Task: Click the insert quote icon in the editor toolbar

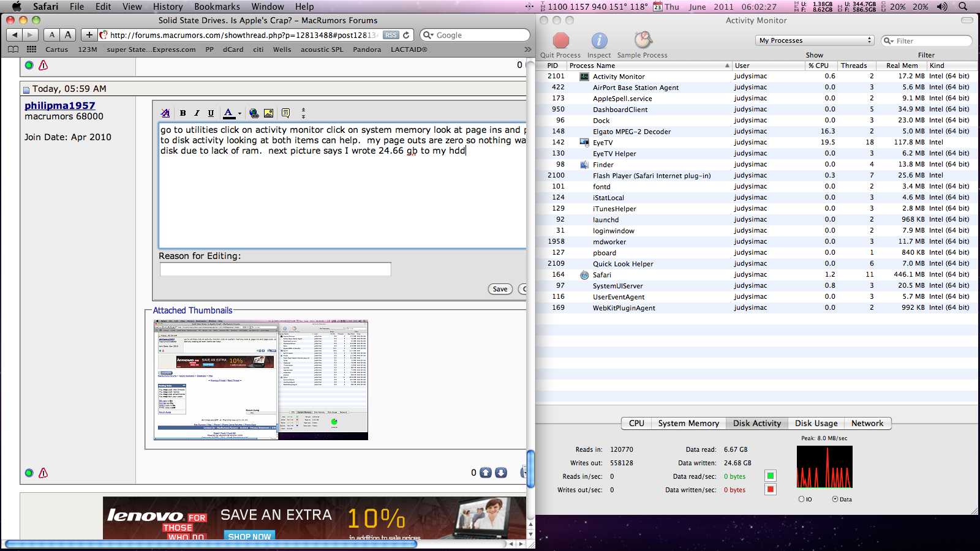Action: tap(285, 113)
